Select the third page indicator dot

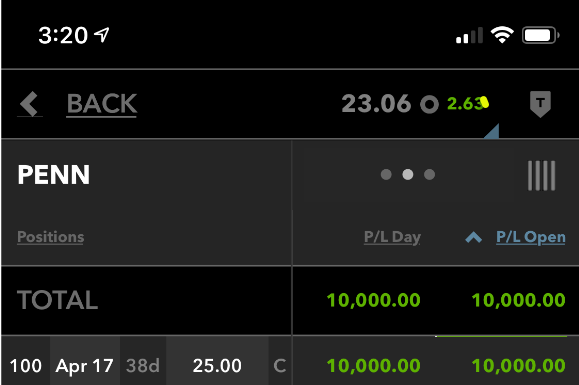pos(429,174)
